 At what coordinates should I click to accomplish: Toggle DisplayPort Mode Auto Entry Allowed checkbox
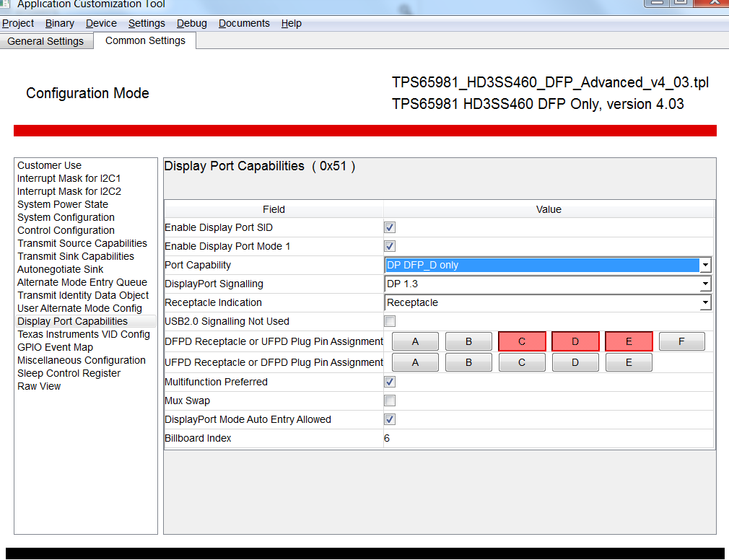click(x=390, y=419)
